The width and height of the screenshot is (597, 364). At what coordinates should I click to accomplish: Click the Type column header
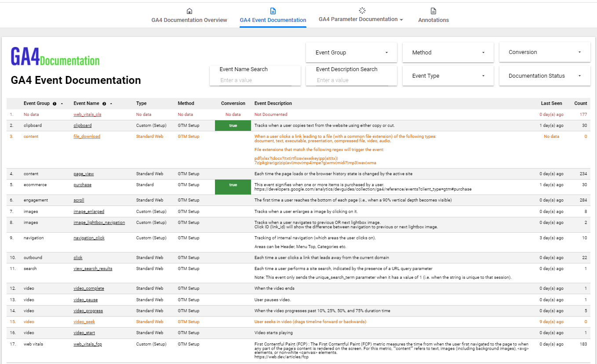pyautogui.click(x=141, y=104)
